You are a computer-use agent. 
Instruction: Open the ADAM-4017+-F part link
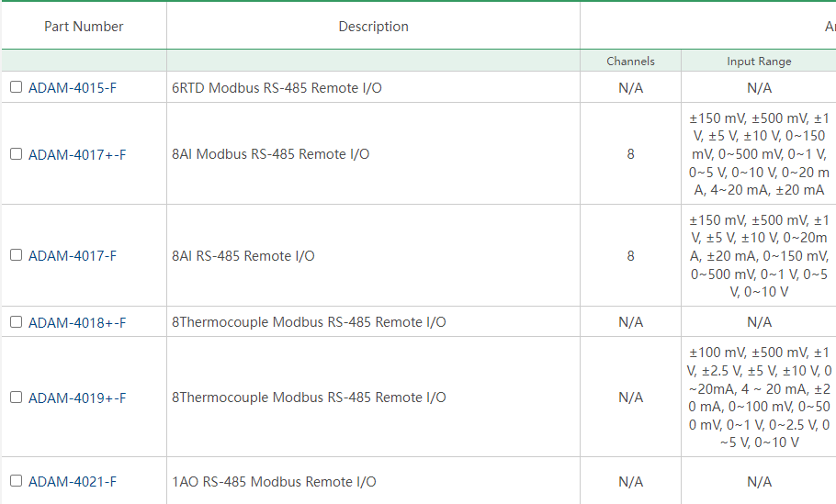click(x=77, y=155)
